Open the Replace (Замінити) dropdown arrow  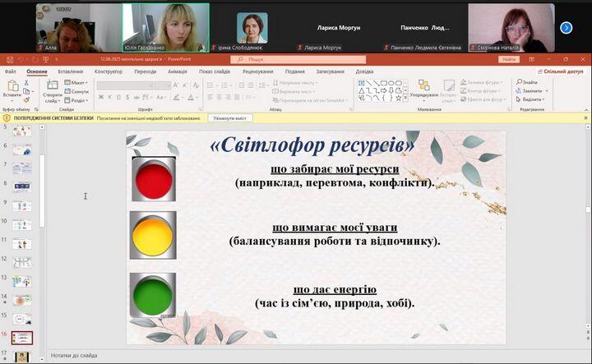click(x=547, y=91)
